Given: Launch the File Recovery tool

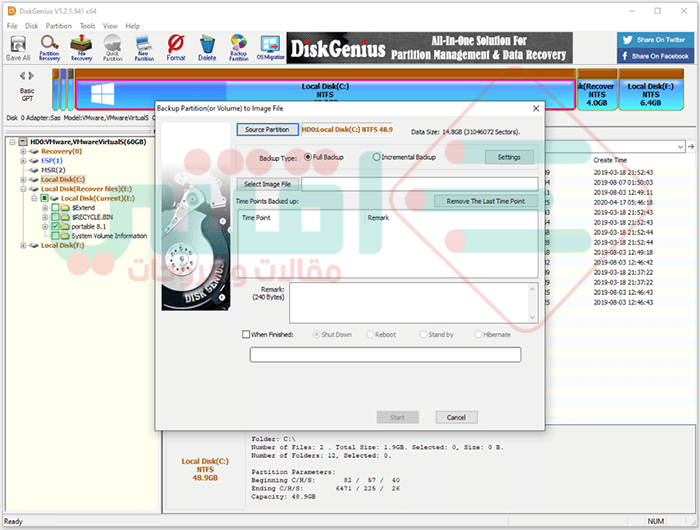Looking at the screenshot, I should pos(81,48).
